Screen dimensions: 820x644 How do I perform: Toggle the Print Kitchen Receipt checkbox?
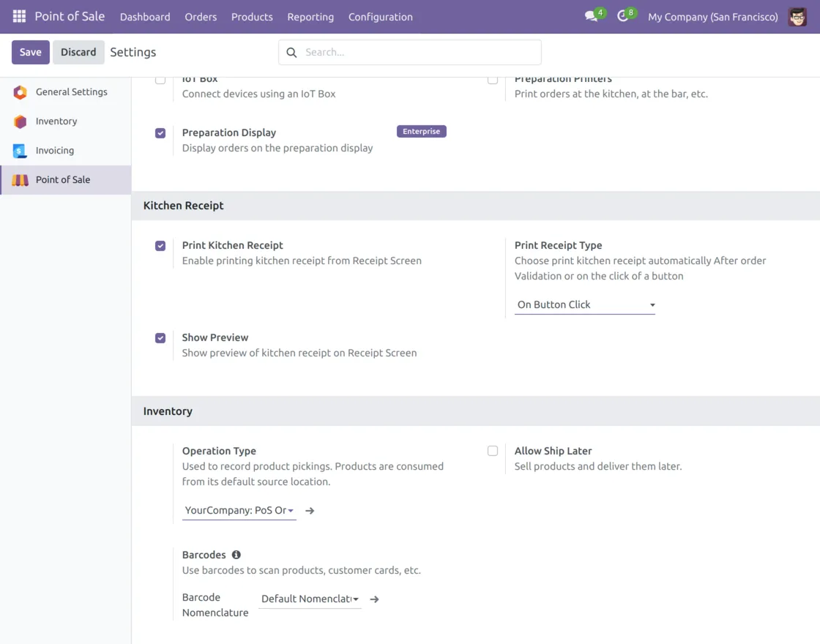coord(160,246)
